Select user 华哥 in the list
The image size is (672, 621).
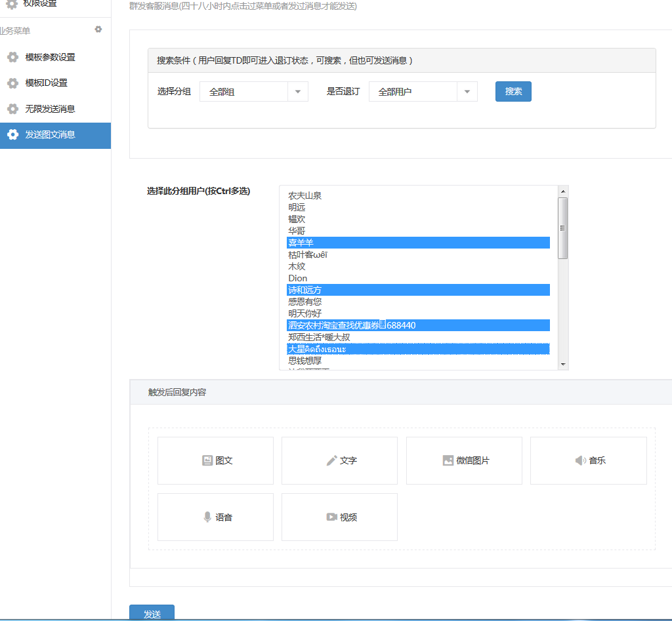point(418,231)
